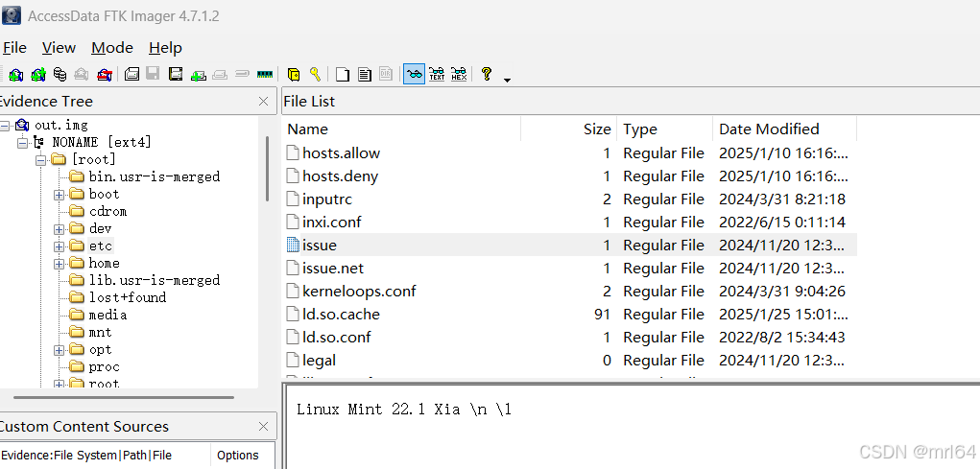
Task: Expand the dev folder
Action: pos(60,229)
